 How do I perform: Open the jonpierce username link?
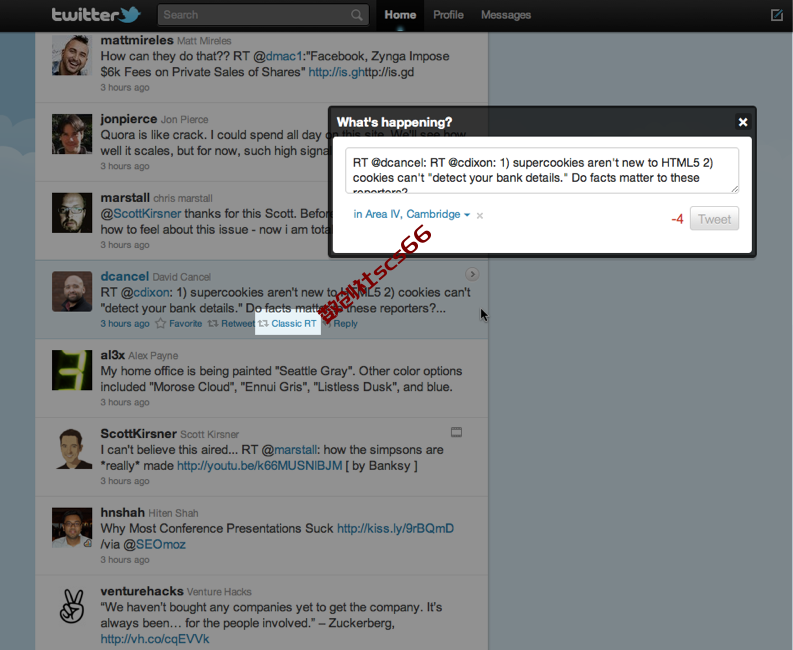pos(128,119)
